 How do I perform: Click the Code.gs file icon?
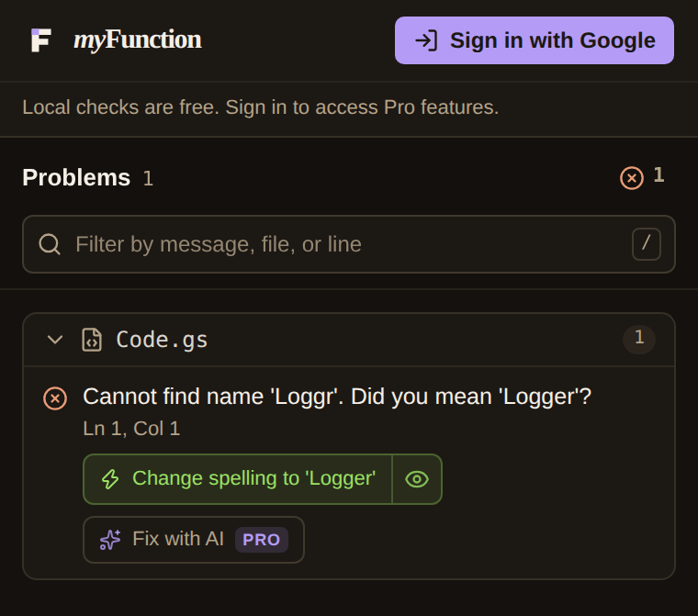coord(92,340)
